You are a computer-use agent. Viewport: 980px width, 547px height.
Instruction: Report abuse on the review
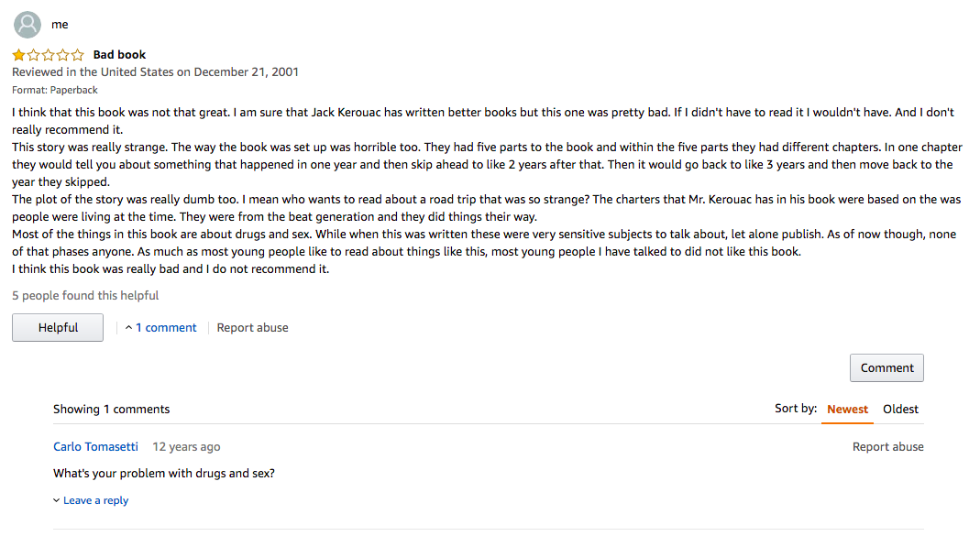tap(252, 328)
